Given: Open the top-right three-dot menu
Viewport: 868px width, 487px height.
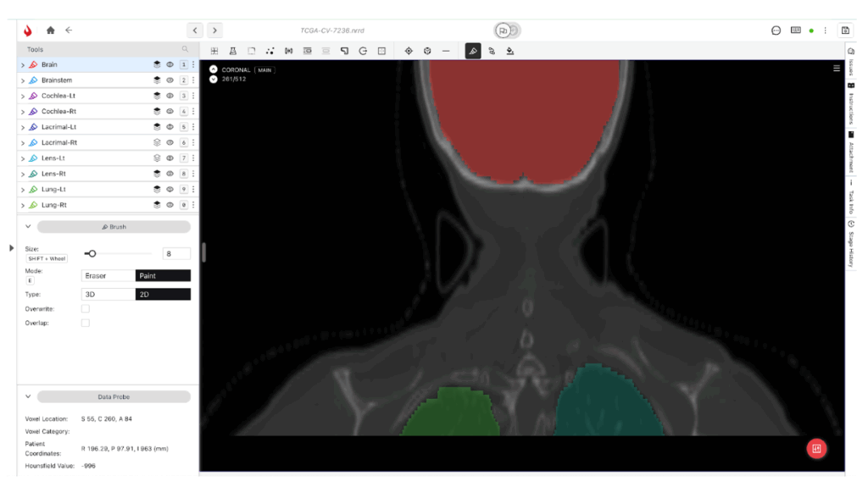Looking at the screenshot, I should pos(826,30).
